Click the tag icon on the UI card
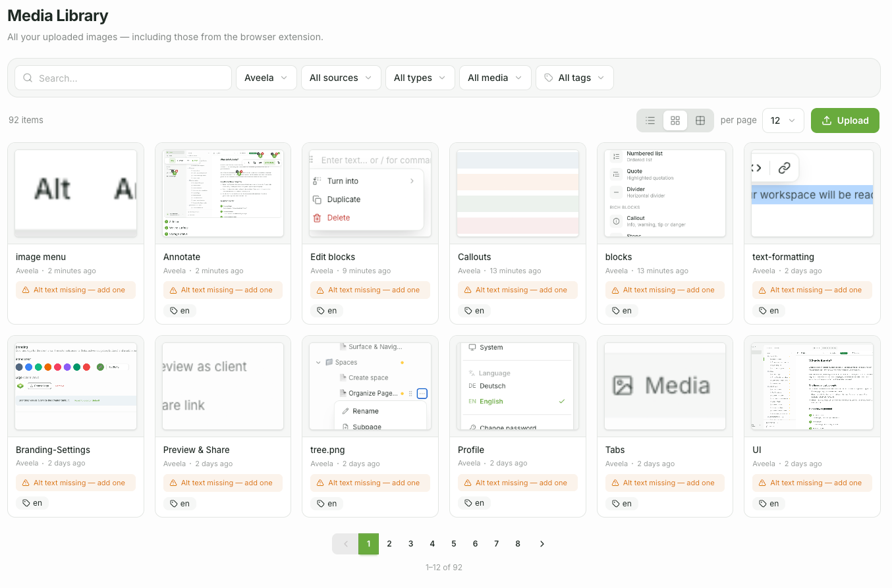The height and width of the screenshot is (588, 892). tap(763, 503)
